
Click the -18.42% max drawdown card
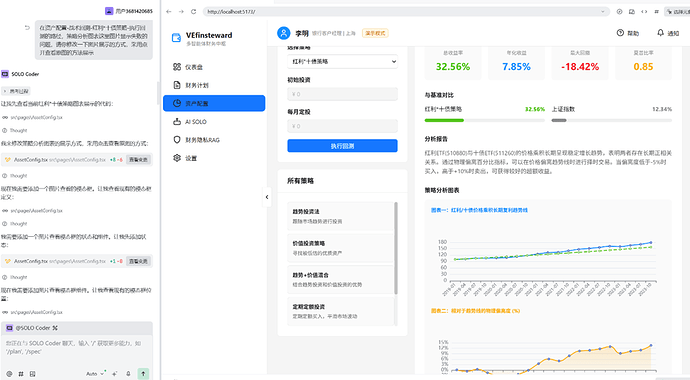pyautogui.click(x=580, y=62)
